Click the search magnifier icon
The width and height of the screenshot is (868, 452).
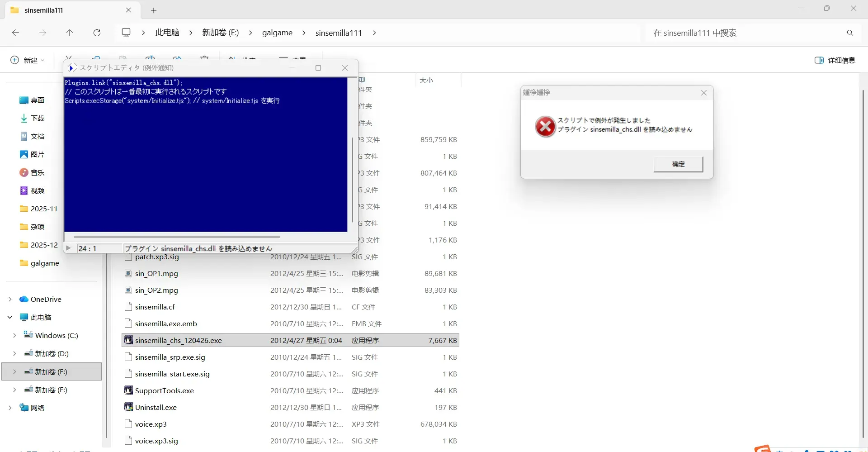[x=850, y=33]
